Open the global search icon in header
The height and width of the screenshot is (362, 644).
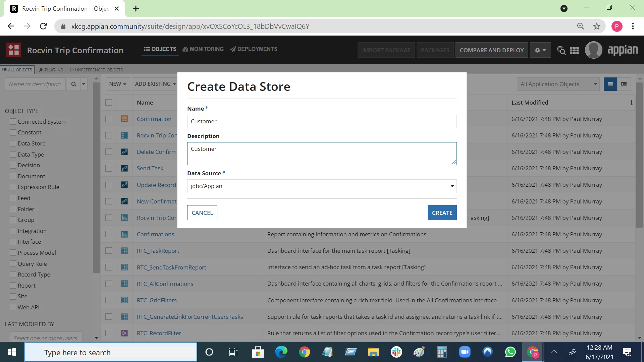(561, 50)
